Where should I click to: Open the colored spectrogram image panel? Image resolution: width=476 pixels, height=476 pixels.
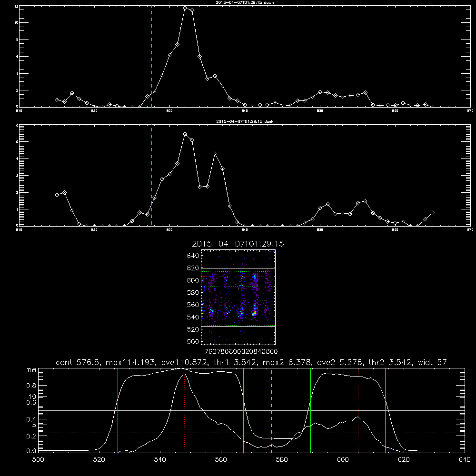click(x=238, y=297)
